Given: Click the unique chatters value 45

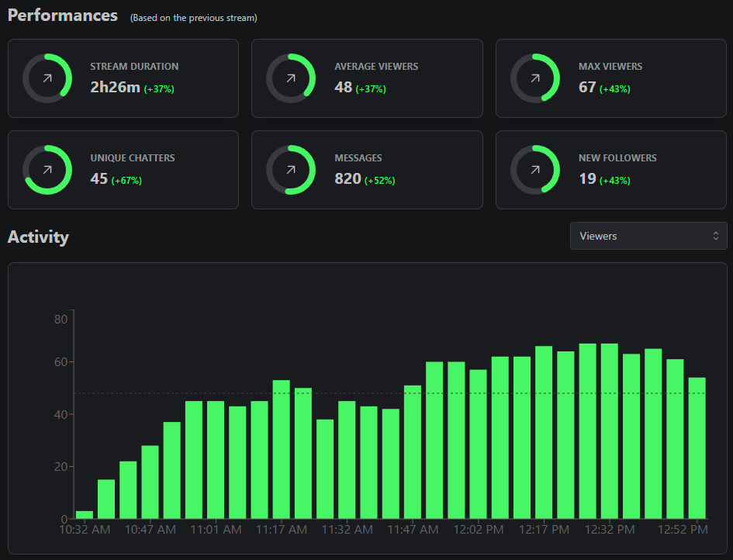Looking at the screenshot, I should point(99,178).
